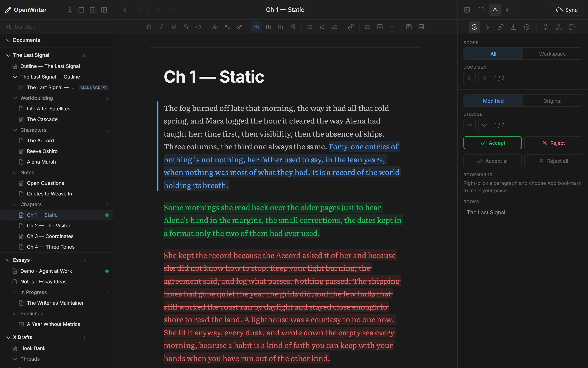
Task: Collapse Essays section
Action: click(x=8, y=260)
